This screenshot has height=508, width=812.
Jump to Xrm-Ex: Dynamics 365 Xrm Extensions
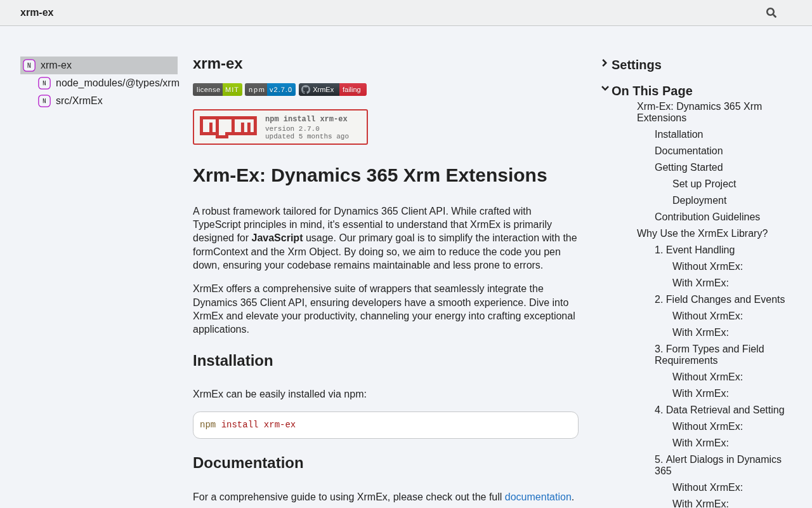click(x=699, y=112)
